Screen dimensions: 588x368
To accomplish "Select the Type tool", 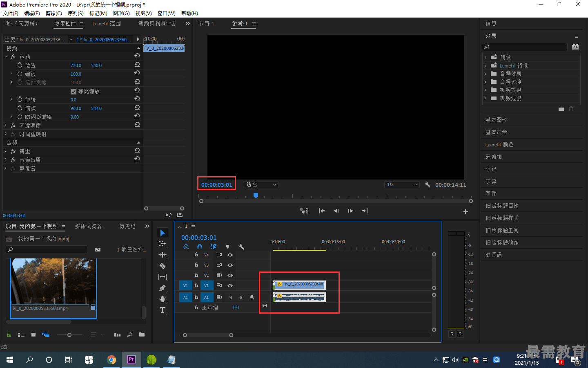I will coord(163,310).
